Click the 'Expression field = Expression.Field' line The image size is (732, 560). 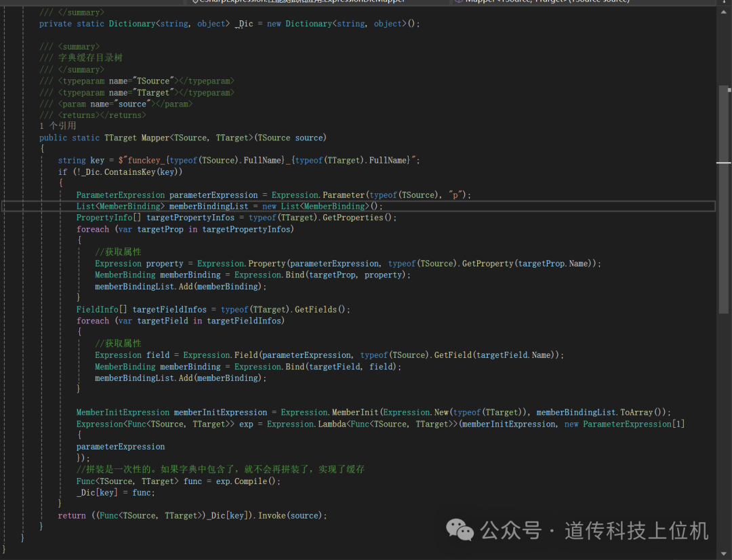[x=329, y=355]
